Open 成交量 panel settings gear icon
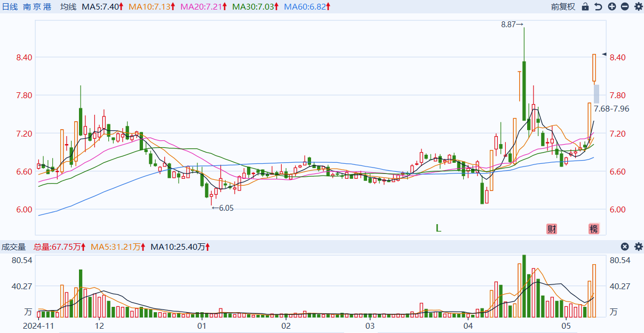 638,247
